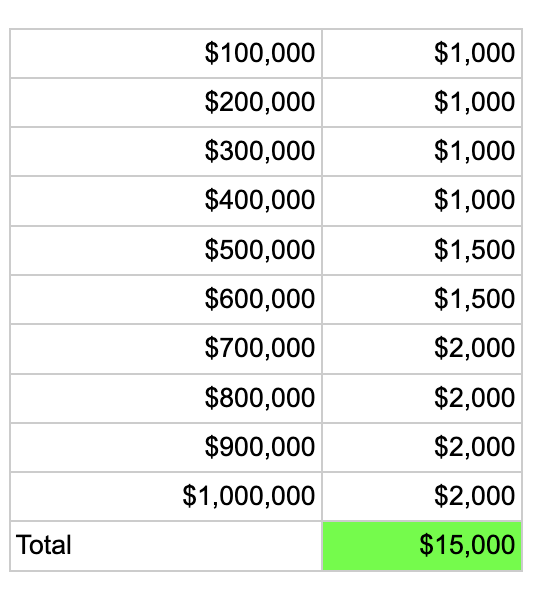Click the $300,000 cell

click(166, 152)
